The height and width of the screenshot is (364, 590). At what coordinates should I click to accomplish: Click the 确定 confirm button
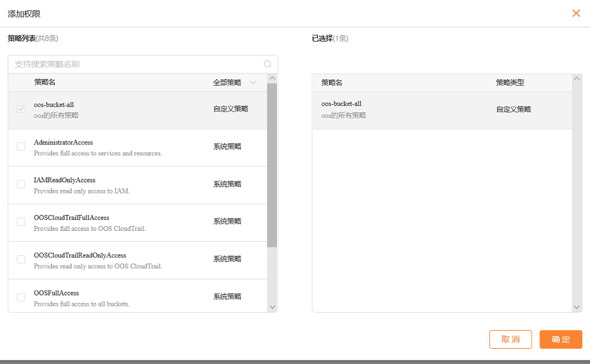point(560,339)
